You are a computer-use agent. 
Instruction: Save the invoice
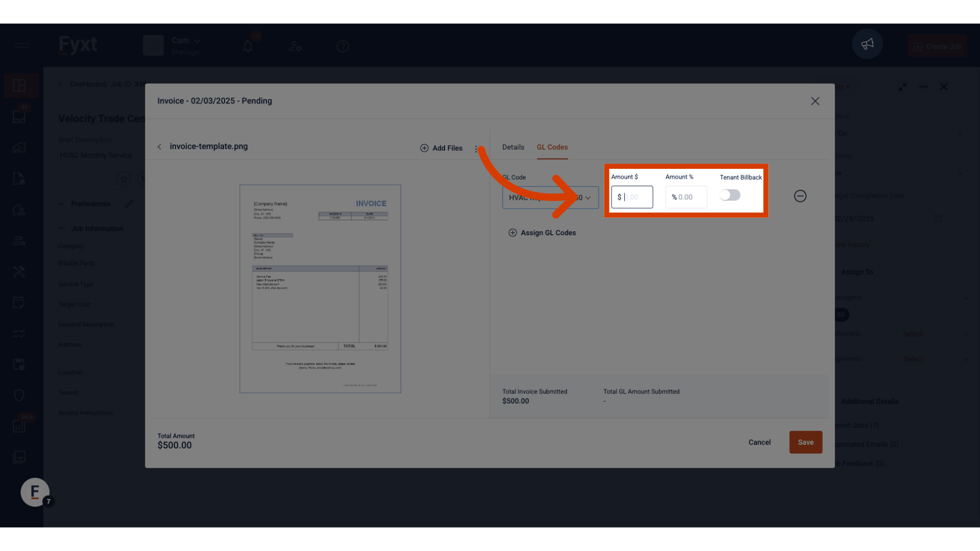pos(805,442)
